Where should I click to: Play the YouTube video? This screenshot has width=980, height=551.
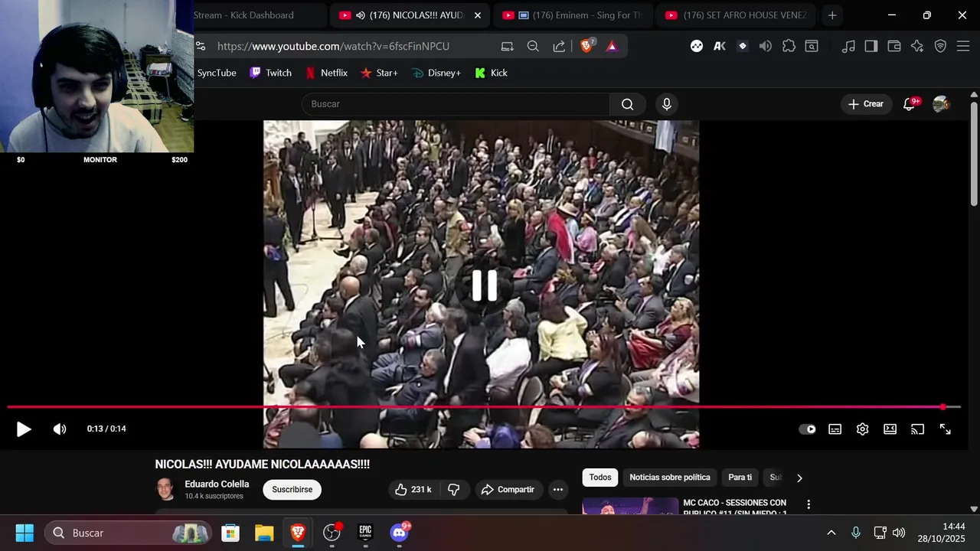(24, 429)
